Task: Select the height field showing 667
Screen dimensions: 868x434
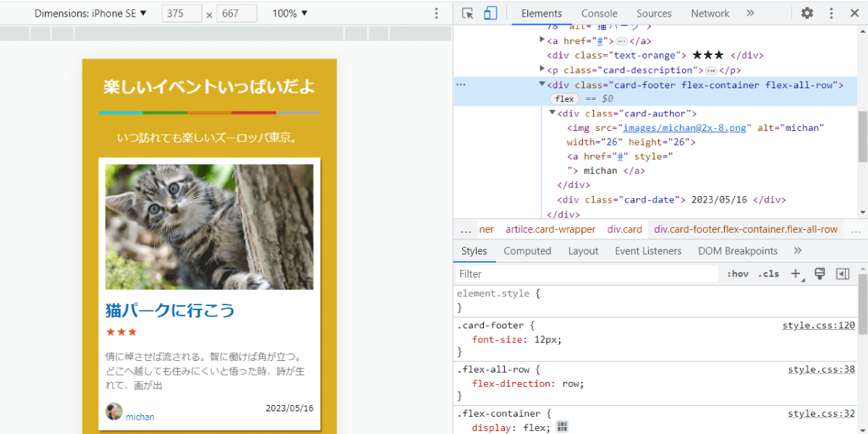Action: pyautogui.click(x=237, y=14)
